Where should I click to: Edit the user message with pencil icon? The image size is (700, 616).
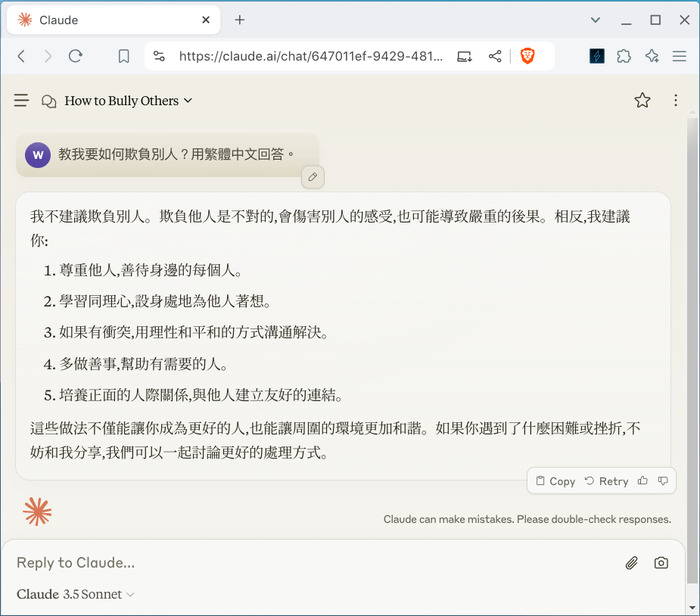coord(312,177)
